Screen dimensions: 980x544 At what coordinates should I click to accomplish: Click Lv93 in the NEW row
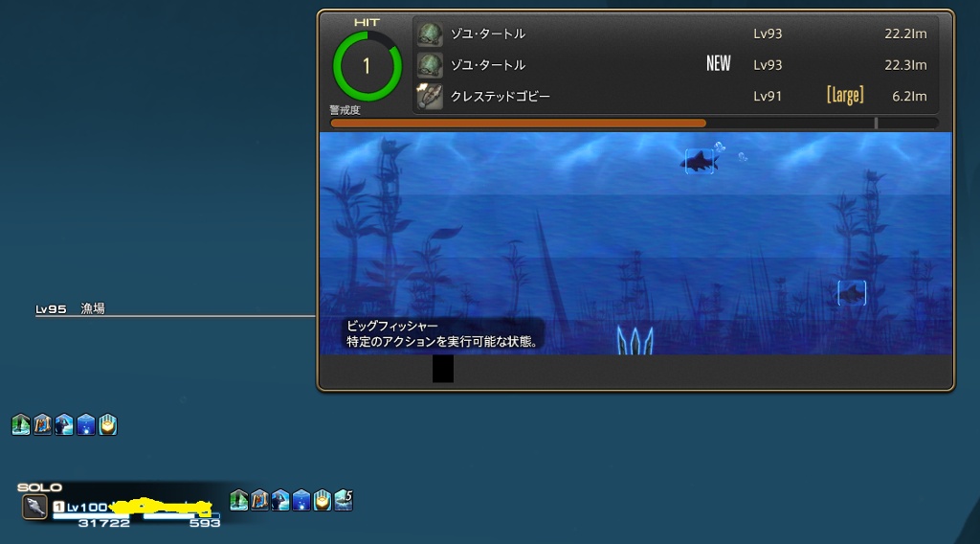click(x=768, y=65)
